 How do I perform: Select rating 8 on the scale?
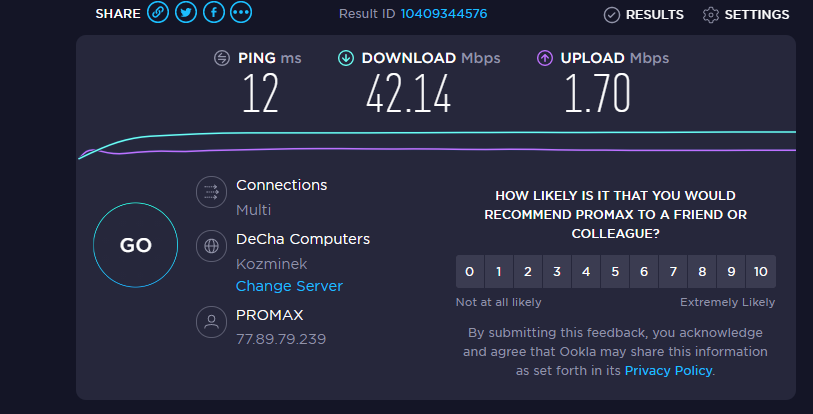[x=702, y=271]
